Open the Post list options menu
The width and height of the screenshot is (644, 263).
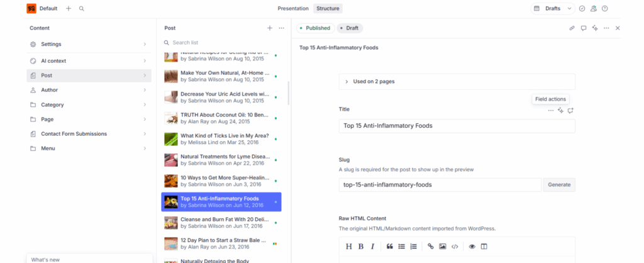(x=281, y=28)
